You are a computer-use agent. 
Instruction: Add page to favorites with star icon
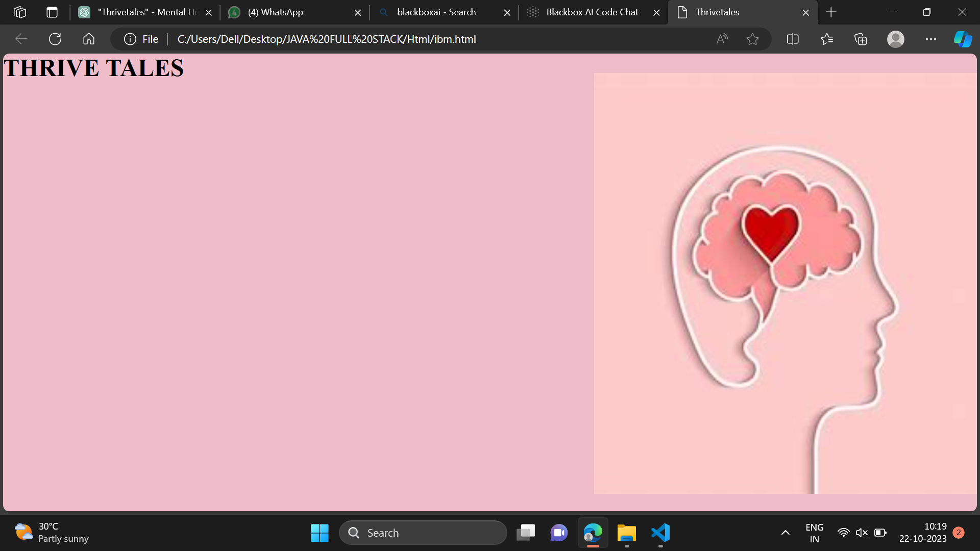[752, 39]
